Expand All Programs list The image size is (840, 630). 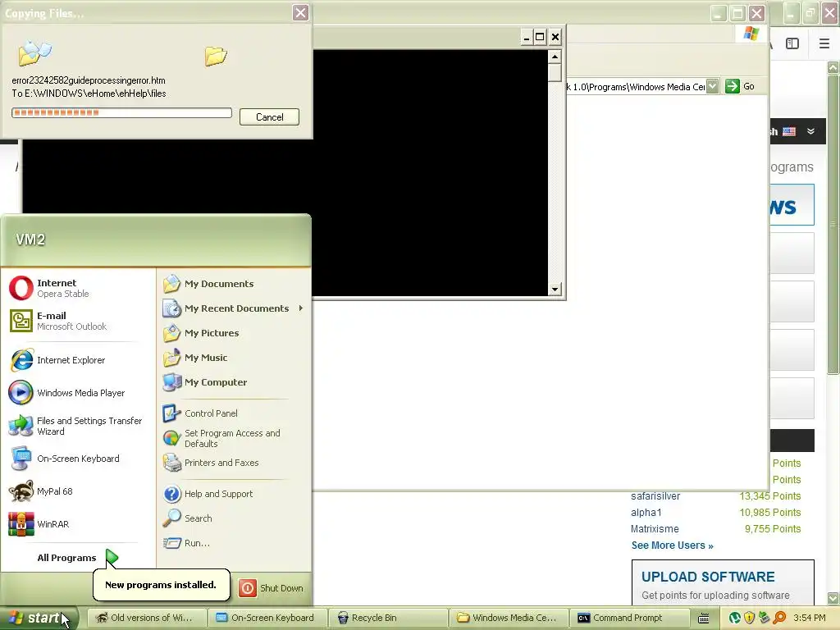coord(78,558)
